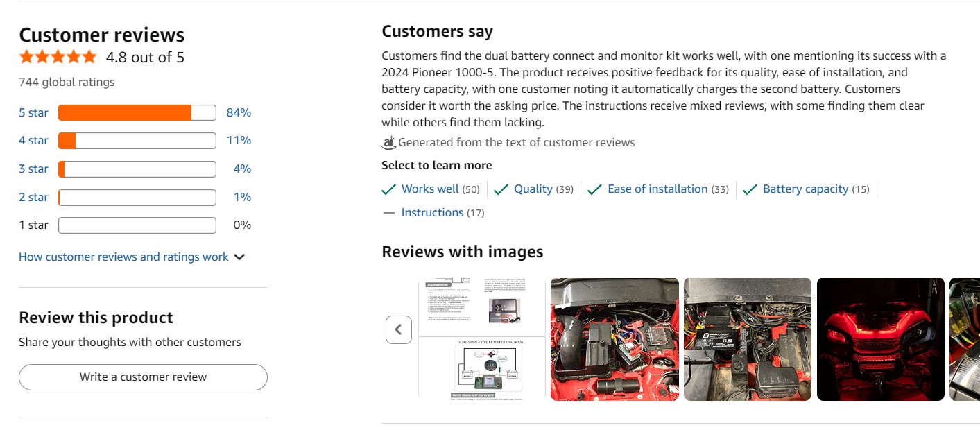Filter reviews by 5 star rating
Image resolution: width=980 pixels, height=439 pixels.
[x=33, y=112]
